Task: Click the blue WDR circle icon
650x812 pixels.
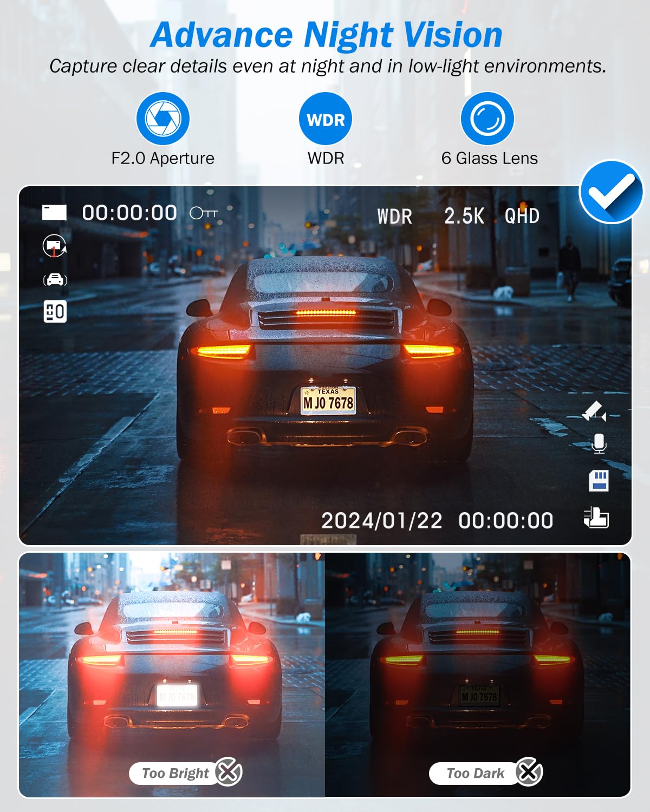Action: [326, 119]
